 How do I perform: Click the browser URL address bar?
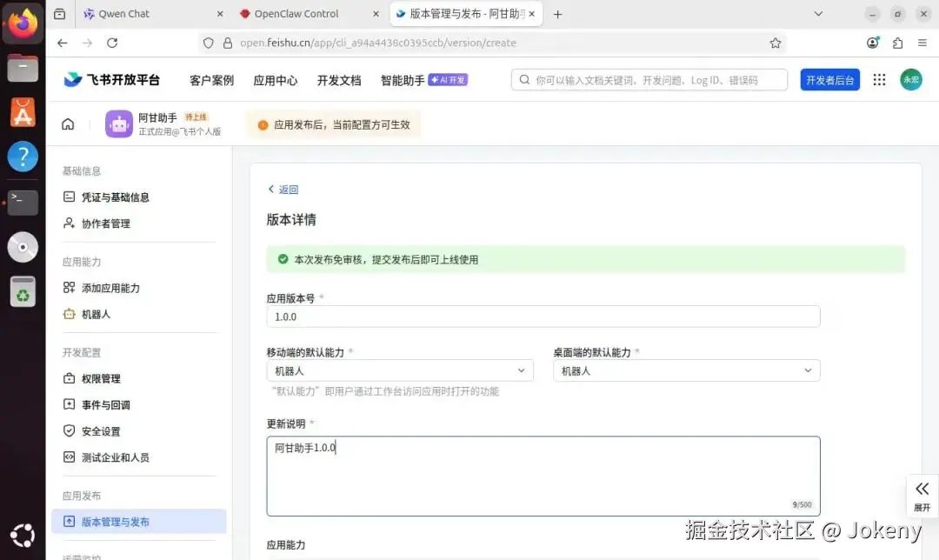coord(491,43)
